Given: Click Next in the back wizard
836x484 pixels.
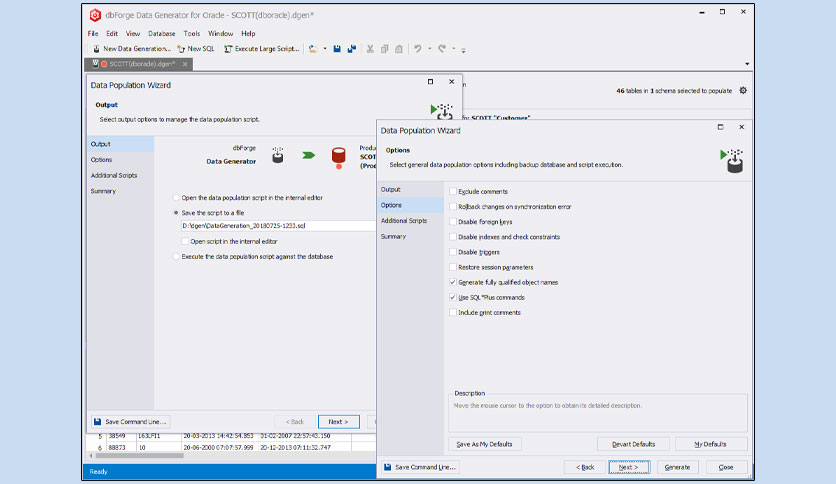Looking at the screenshot, I should tap(339, 422).
